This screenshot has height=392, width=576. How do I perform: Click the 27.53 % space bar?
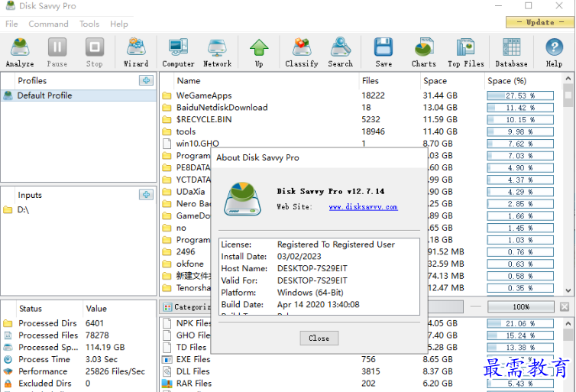pyautogui.click(x=520, y=96)
